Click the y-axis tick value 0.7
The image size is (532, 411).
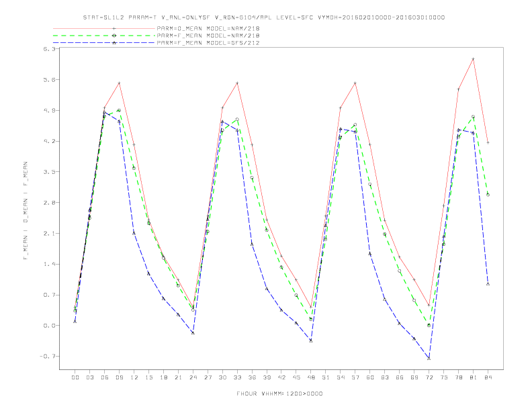tap(48, 295)
